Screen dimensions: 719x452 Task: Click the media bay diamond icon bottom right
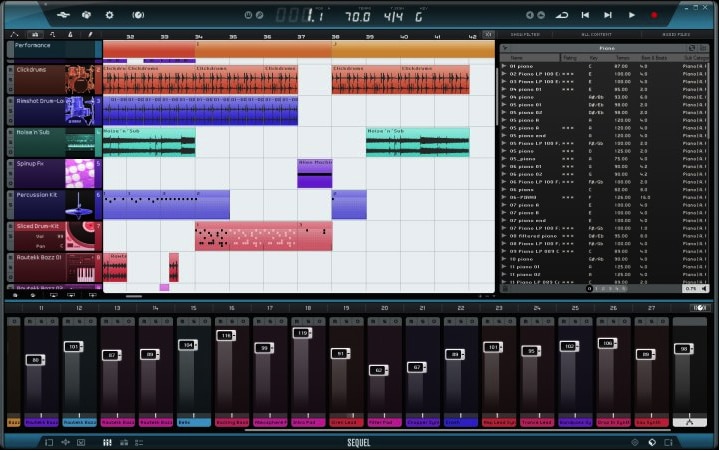point(652,442)
